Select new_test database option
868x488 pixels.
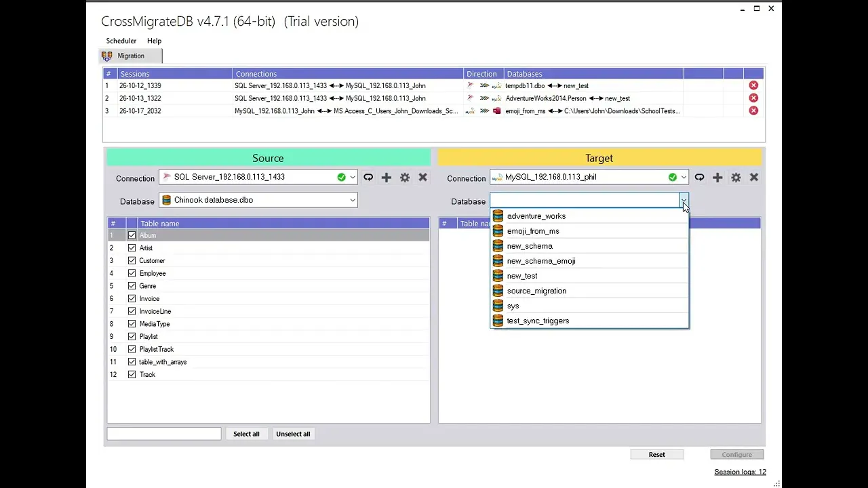click(x=589, y=276)
